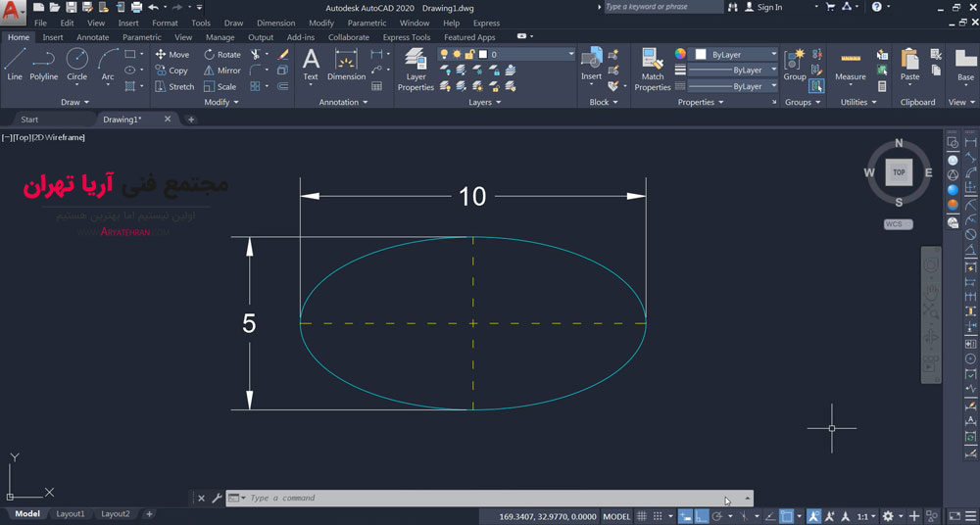This screenshot has height=525, width=980.
Task: Toggle maximize viewport in status bar
Action: 955,516
